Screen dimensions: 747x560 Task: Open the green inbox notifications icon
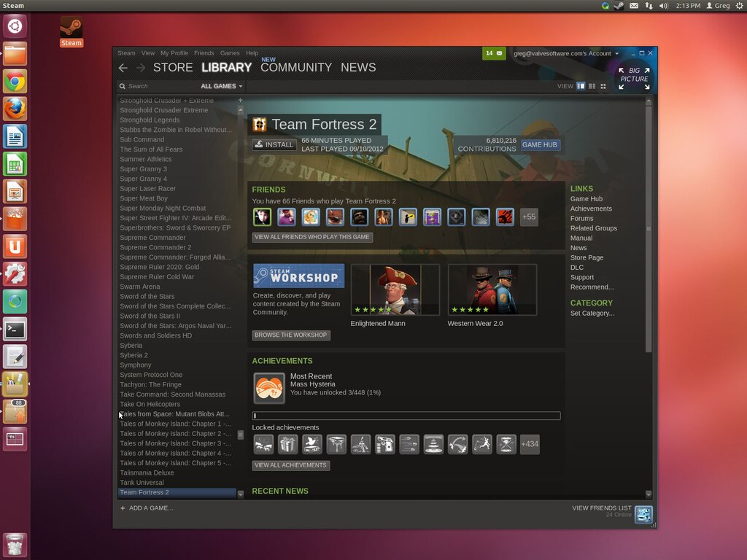[x=494, y=53]
